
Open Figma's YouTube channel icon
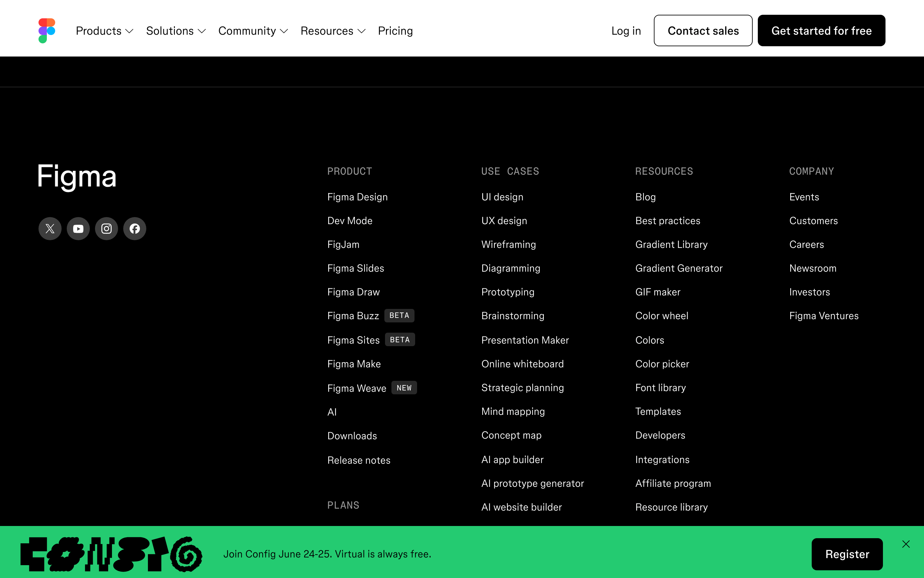click(78, 229)
